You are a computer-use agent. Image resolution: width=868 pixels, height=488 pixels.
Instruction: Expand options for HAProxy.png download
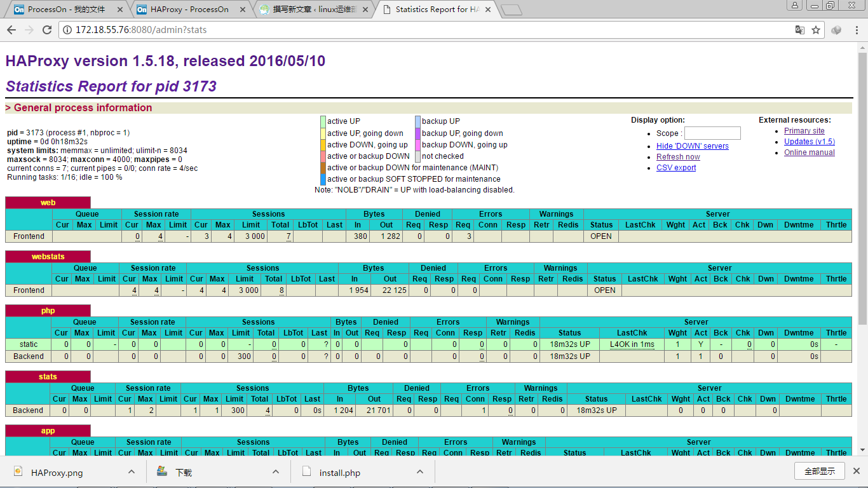pyautogui.click(x=132, y=471)
